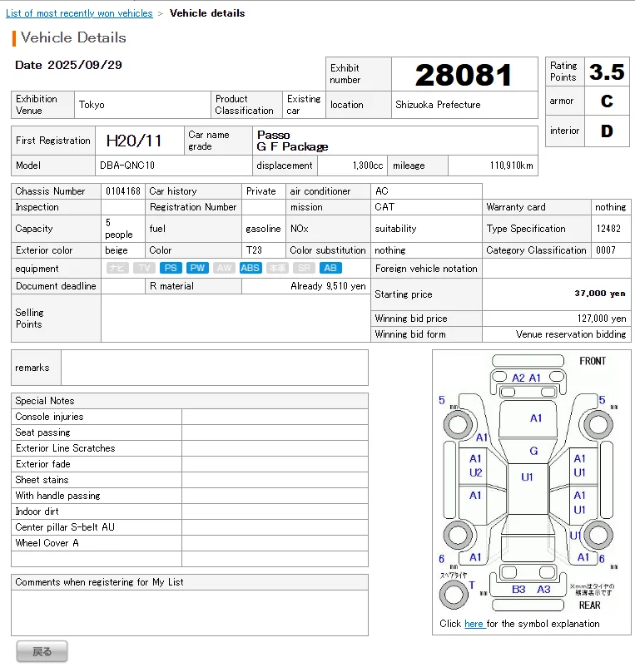
Task: Click the rear-right tire in damage diagram
Action: [596, 533]
